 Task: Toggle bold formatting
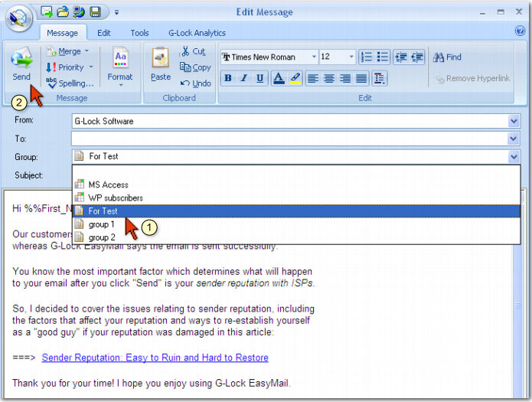[228, 78]
